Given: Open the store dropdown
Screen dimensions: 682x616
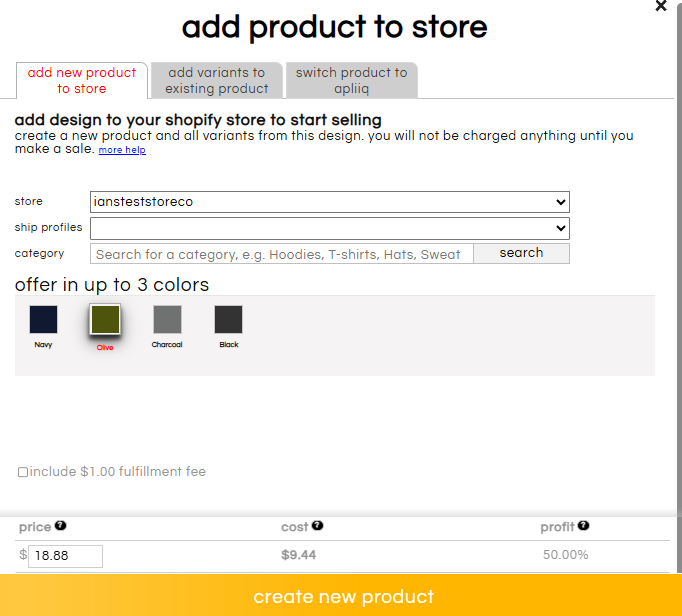Looking at the screenshot, I should (x=329, y=202).
